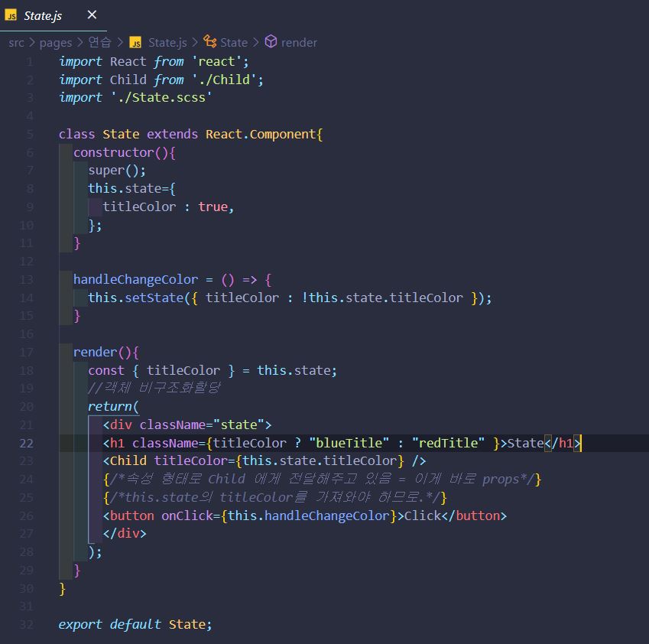Image resolution: width=649 pixels, height=644 pixels.
Task: Click export default State statement
Action: point(135,625)
